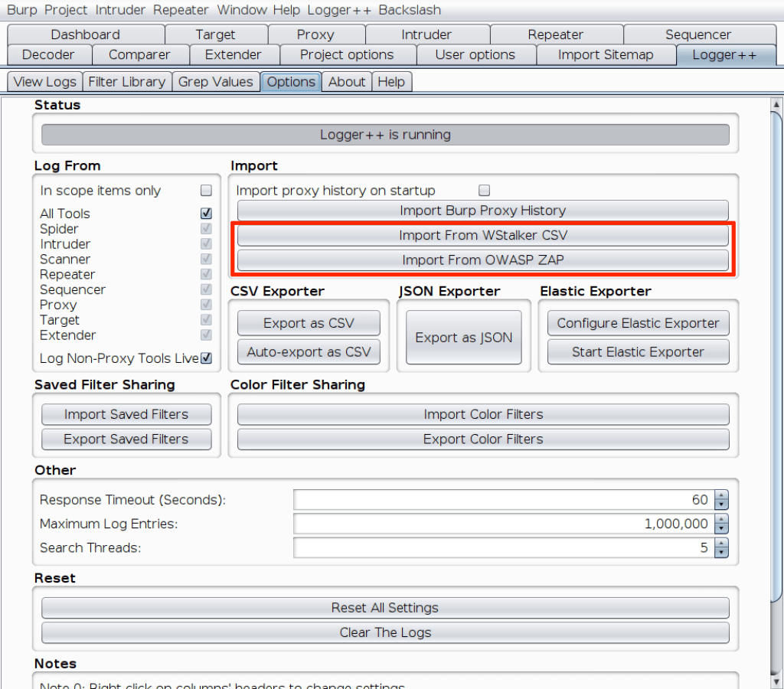Click Import From OWASP ZAP button

[x=482, y=260]
